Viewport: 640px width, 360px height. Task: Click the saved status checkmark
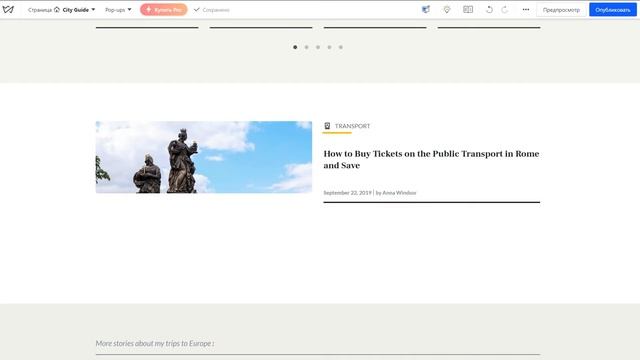point(197,10)
